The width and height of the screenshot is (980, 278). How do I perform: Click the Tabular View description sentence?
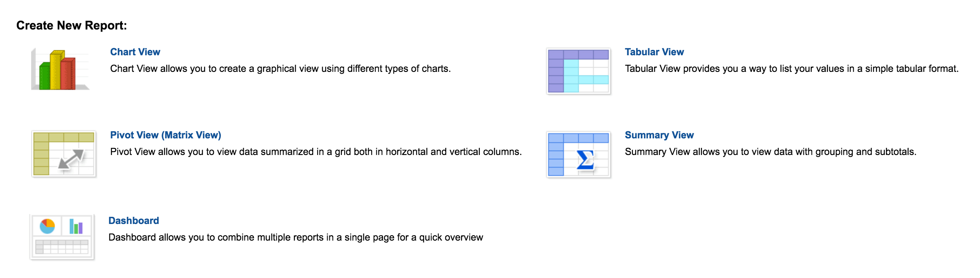click(x=791, y=69)
